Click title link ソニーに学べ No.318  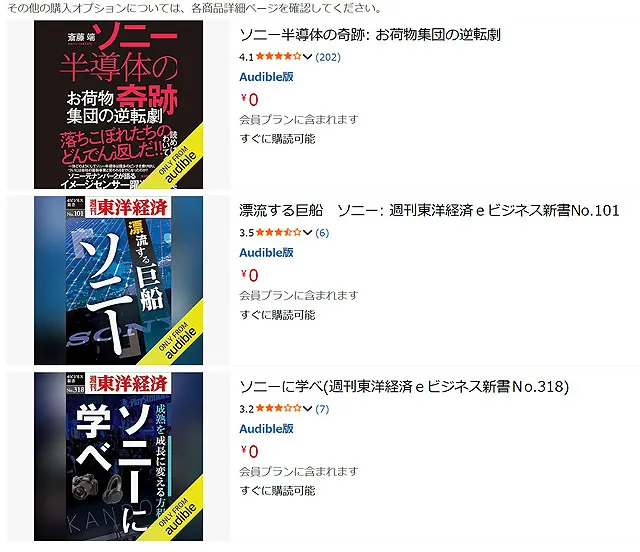point(404,387)
